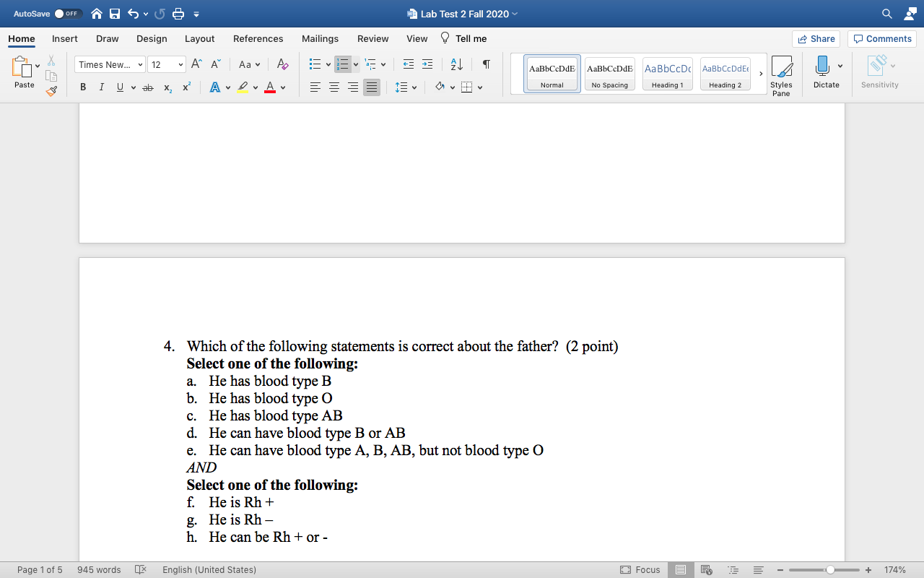This screenshot has height=578, width=924.
Task: Toggle Focus mode in status bar
Action: [640, 569]
